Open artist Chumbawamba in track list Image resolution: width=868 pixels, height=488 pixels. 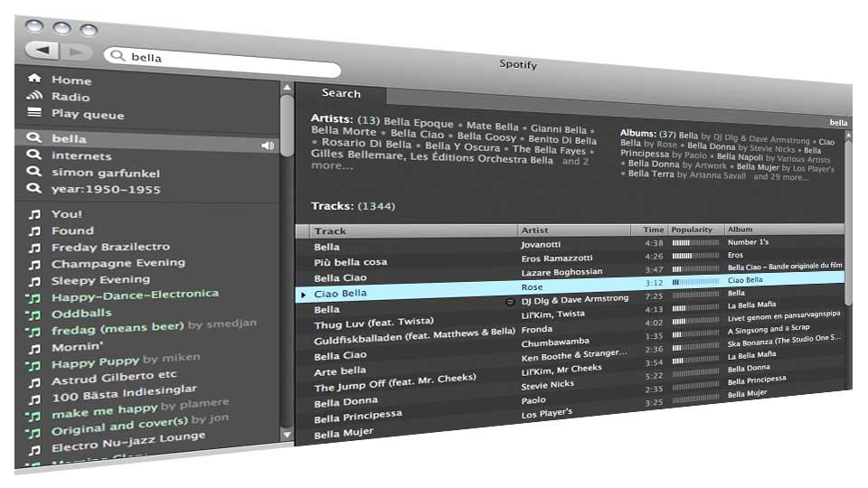point(554,343)
